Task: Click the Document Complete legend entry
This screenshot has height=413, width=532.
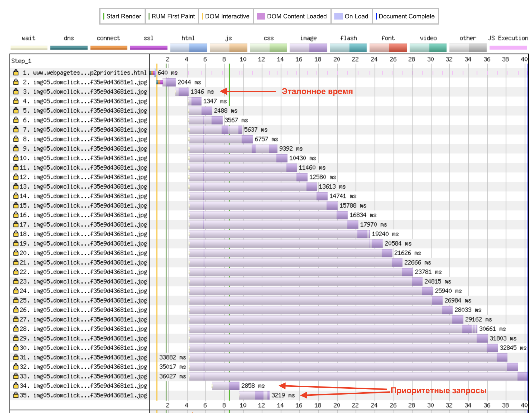Action: pos(405,16)
